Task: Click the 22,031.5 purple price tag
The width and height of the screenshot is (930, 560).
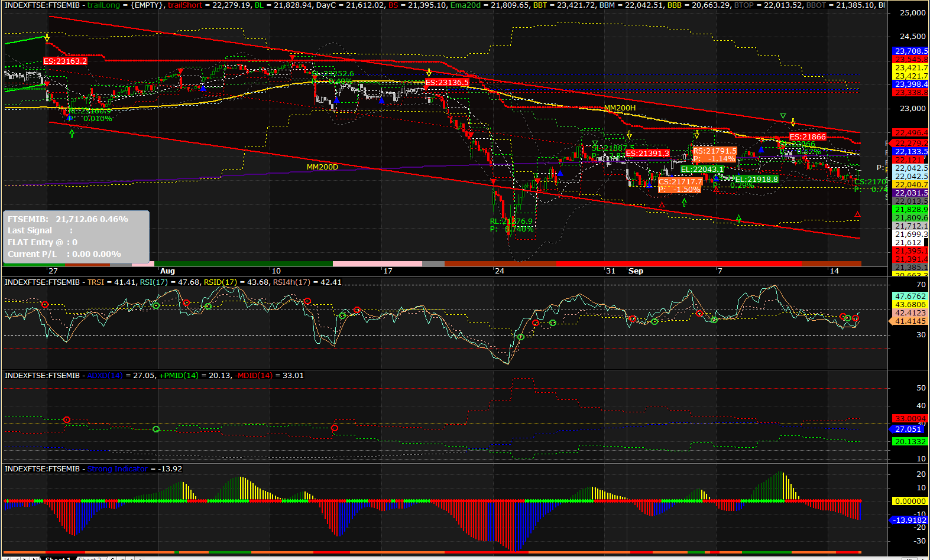Action: (x=911, y=193)
